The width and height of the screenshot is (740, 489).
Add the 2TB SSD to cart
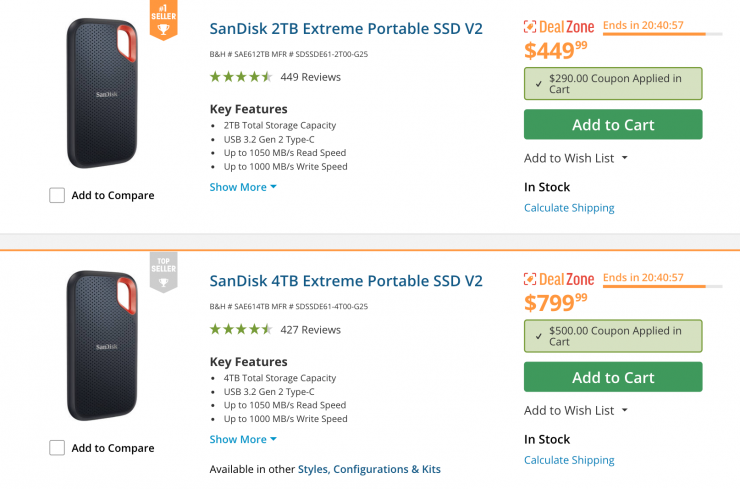pos(612,125)
